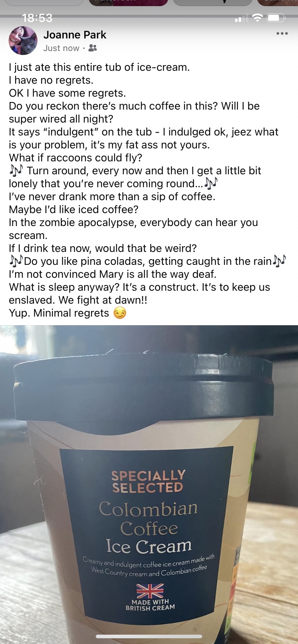Tap music notes before pina coladas lyric

point(16,261)
